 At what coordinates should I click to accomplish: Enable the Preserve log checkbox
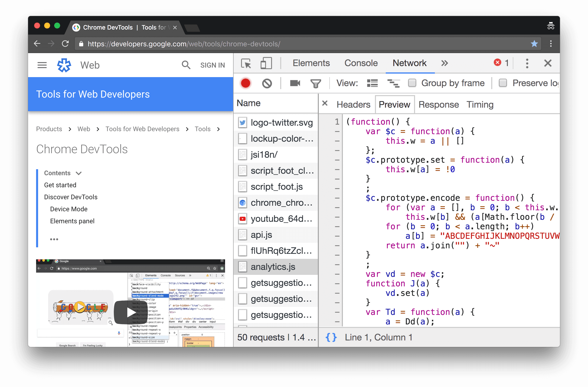[502, 83]
